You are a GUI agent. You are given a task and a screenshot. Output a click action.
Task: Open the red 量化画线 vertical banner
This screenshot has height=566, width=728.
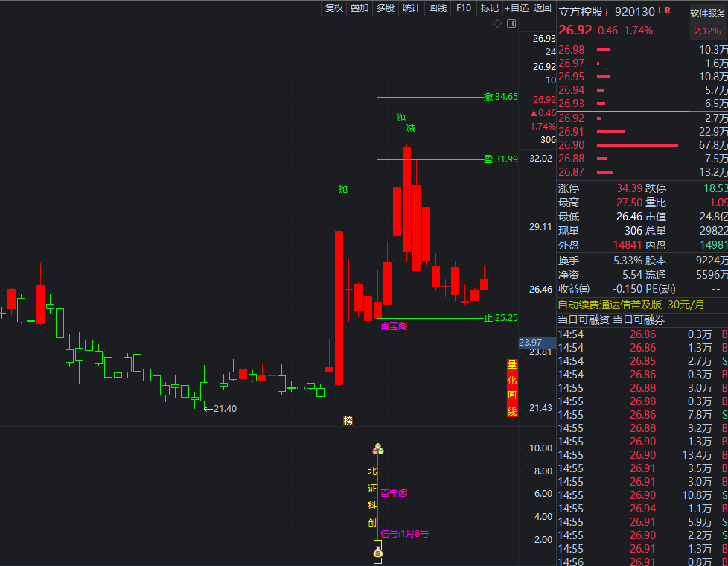point(512,387)
